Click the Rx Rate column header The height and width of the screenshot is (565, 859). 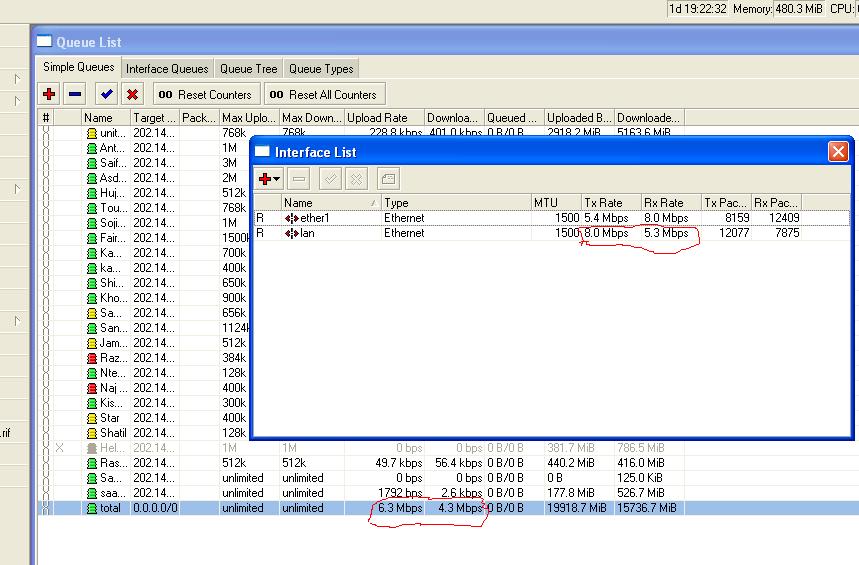(671, 203)
